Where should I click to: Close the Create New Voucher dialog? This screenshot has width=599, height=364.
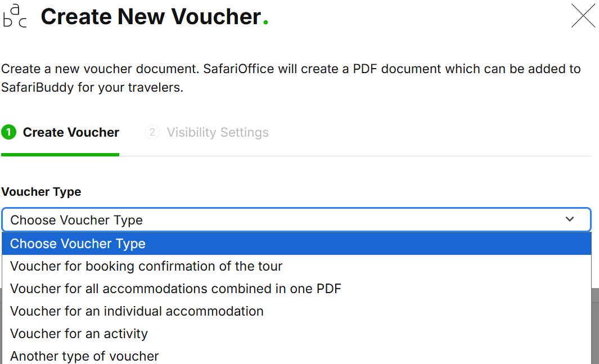click(x=583, y=16)
